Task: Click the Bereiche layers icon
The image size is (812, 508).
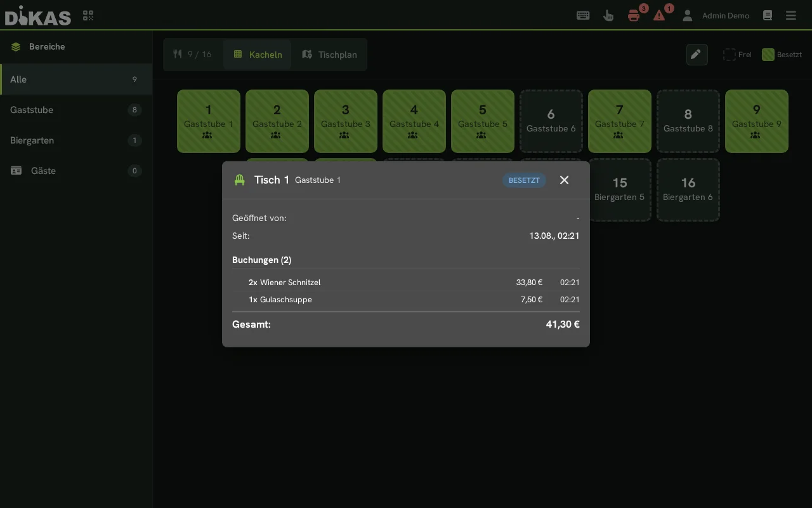Action: click(x=16, y=46)
